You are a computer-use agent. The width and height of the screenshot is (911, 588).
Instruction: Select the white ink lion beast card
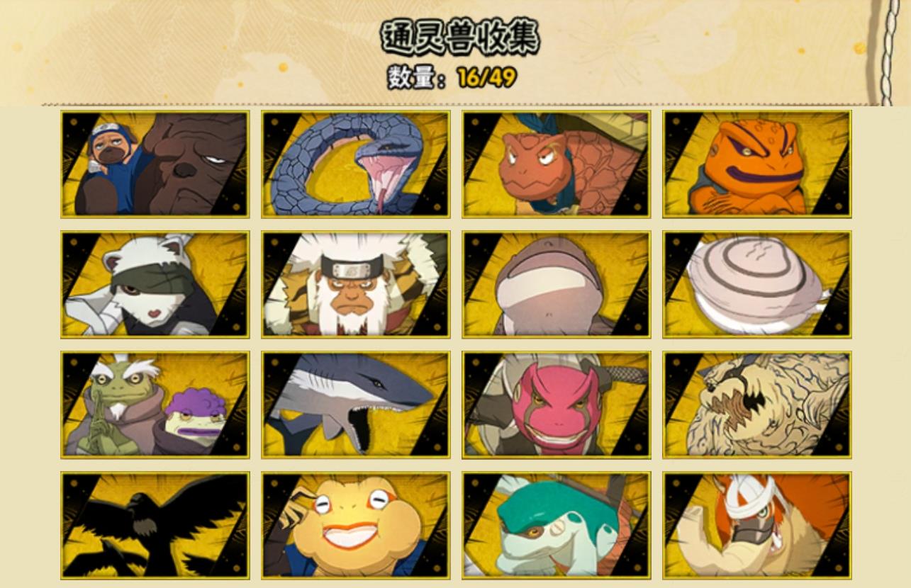coord(756,405)
